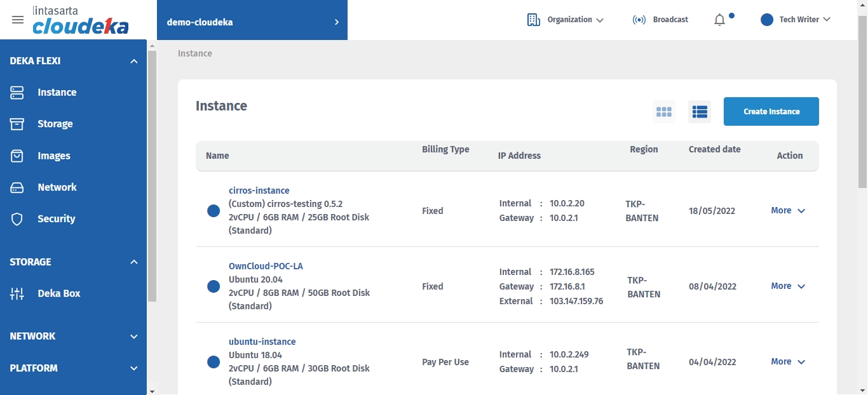Viewport: 868px width, 395px height.
Task: Open the hamburger menu icon
Action: (18, 20)
